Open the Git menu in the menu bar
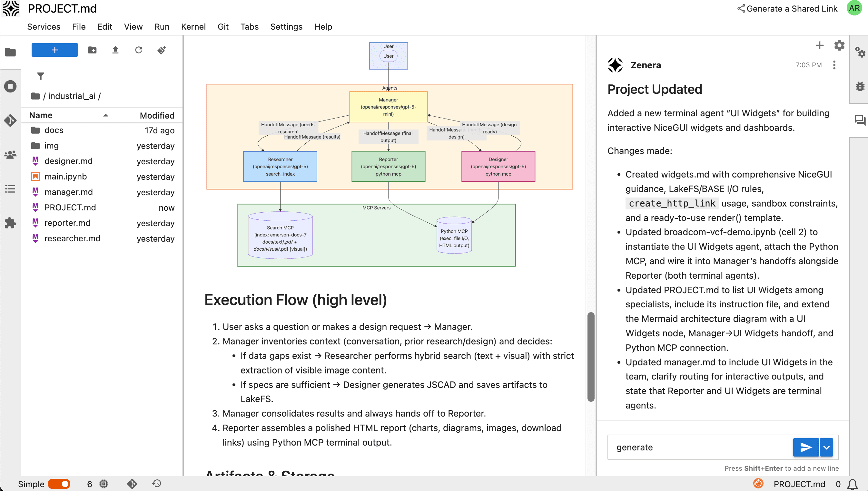Viewport: 868px width, 491px height. [223, 27]
